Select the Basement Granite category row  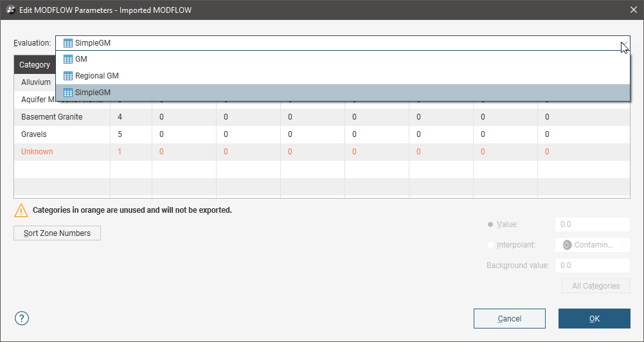pos(52,118)
